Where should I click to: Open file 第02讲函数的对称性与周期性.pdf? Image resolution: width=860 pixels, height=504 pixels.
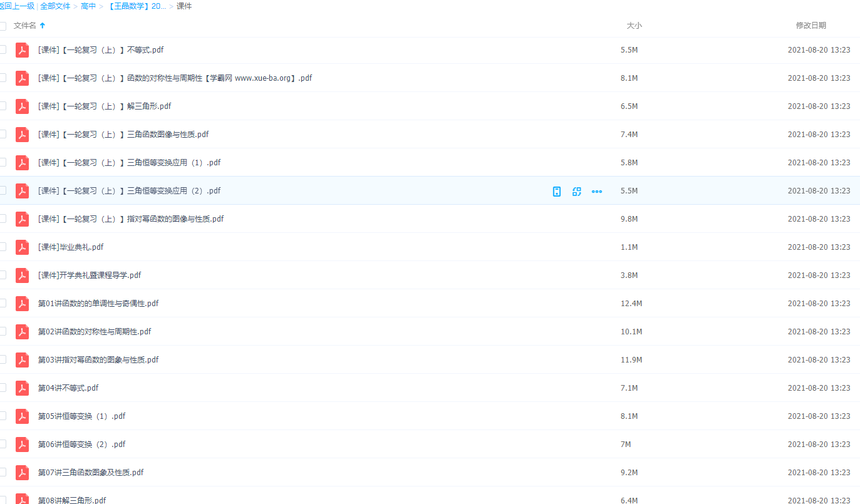(95, 332)
